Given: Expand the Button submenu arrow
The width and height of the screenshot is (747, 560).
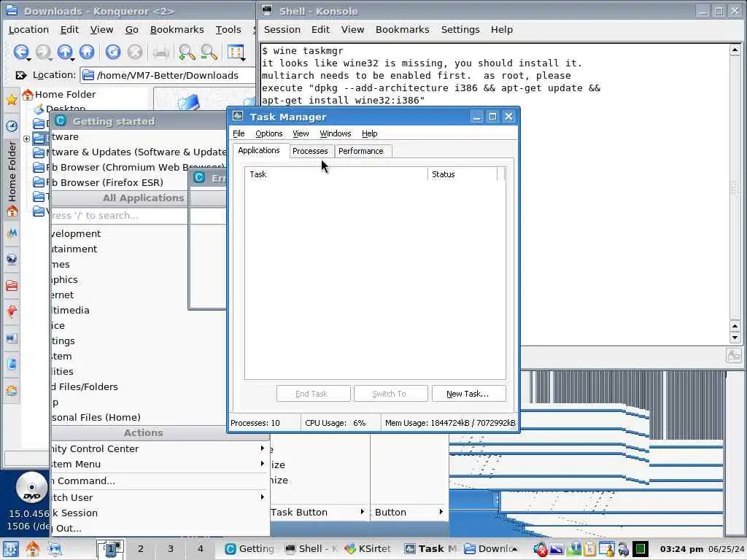Looking at the screenshot, I should pyautogui.click(x=441, y=512).
